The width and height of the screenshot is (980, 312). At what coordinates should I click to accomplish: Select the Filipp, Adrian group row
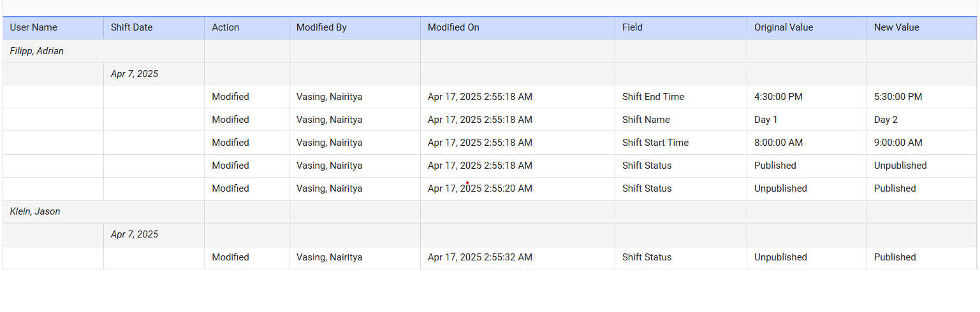click(37, 51)
